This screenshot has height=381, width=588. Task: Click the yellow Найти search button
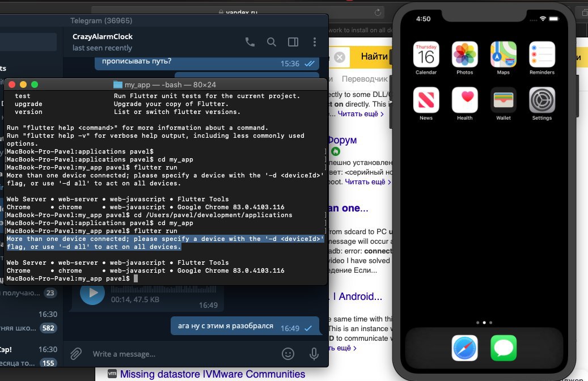point(374,57)
